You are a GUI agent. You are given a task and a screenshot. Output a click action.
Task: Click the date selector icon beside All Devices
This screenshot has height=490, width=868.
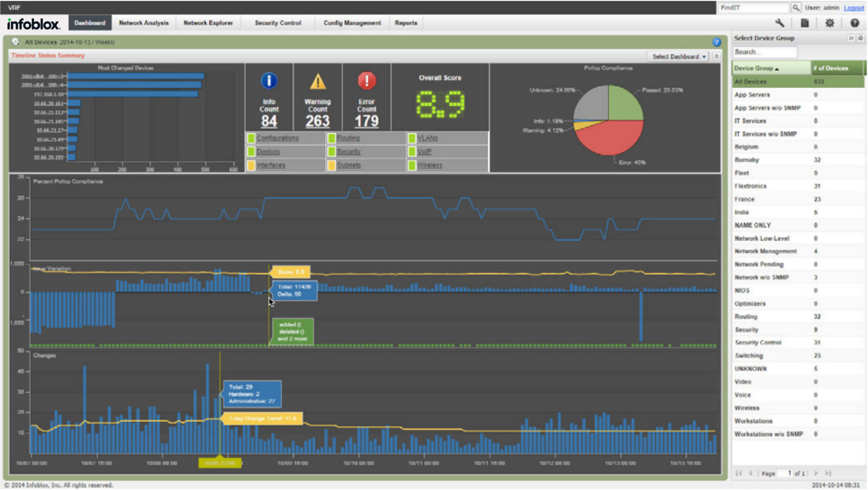tap(16, 42)
